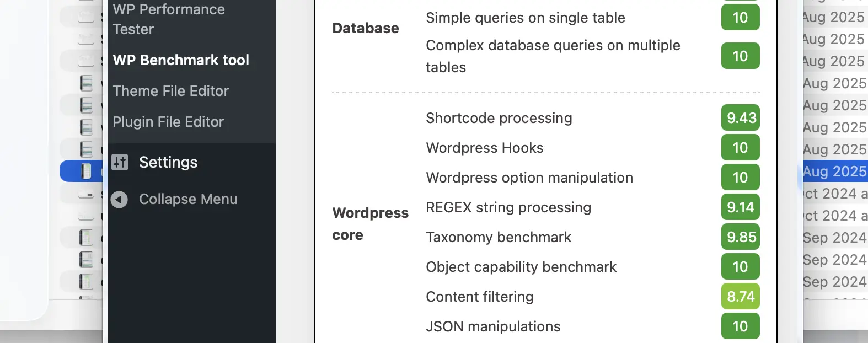Click the Complex database queries score badge

click(740, 56)
